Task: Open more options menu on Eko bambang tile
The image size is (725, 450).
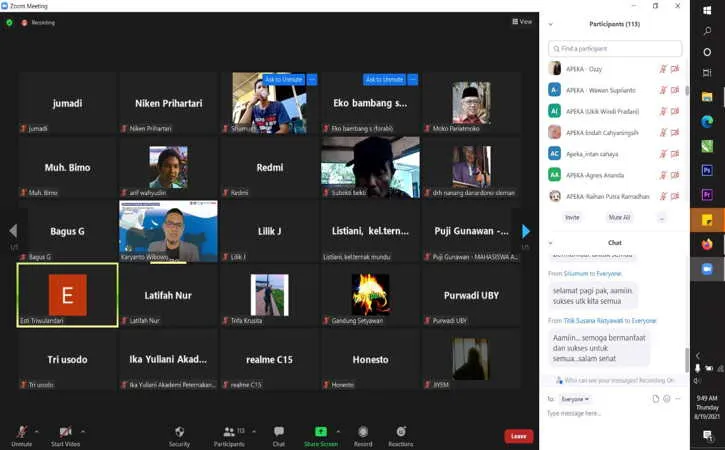Action: tap(413, 80)
